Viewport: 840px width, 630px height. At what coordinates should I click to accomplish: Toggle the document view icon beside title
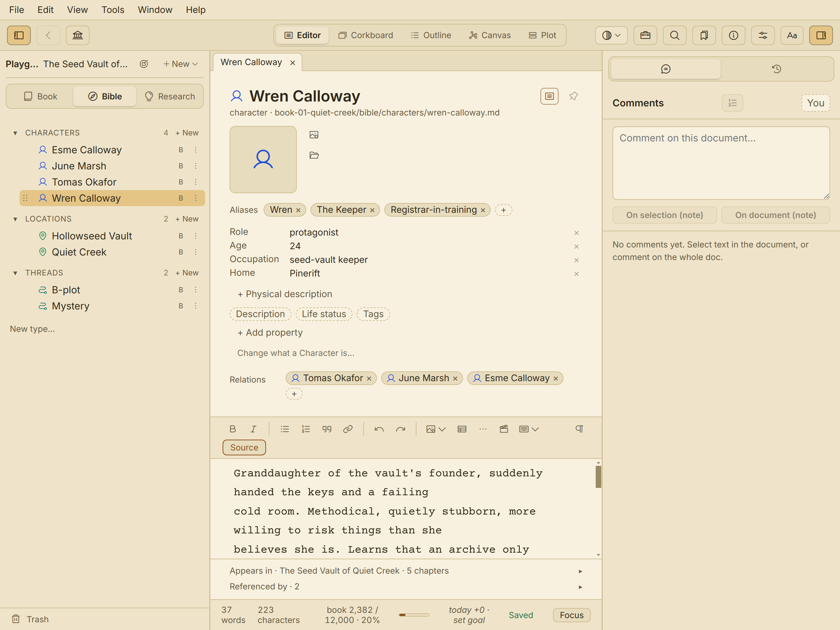(x=549, y=97)
